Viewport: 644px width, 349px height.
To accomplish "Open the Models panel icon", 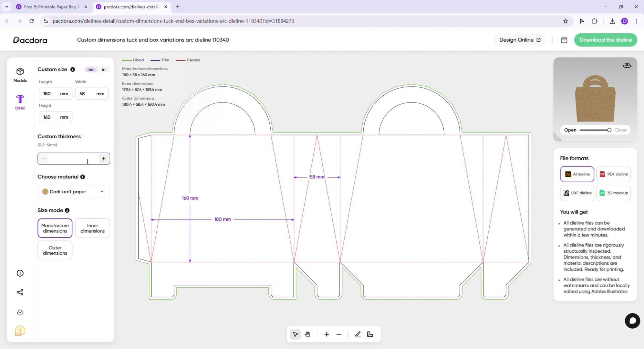I will point(20,75).
